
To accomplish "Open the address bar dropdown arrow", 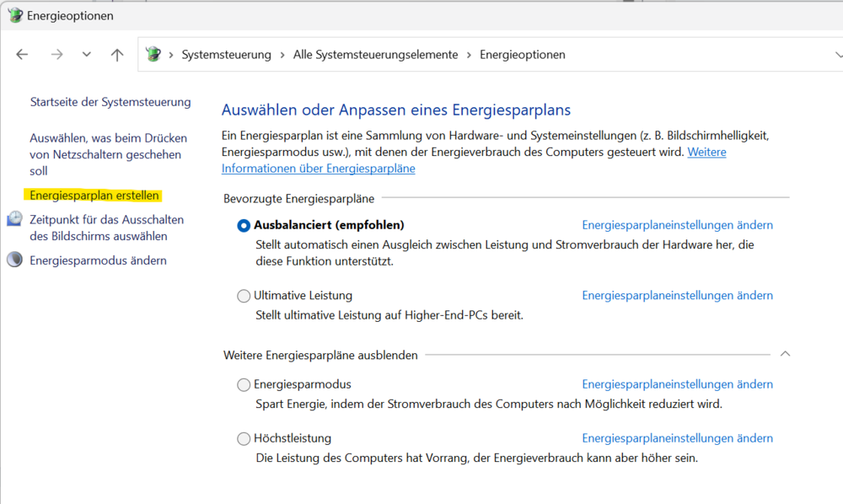I will (x=838, y=55).
